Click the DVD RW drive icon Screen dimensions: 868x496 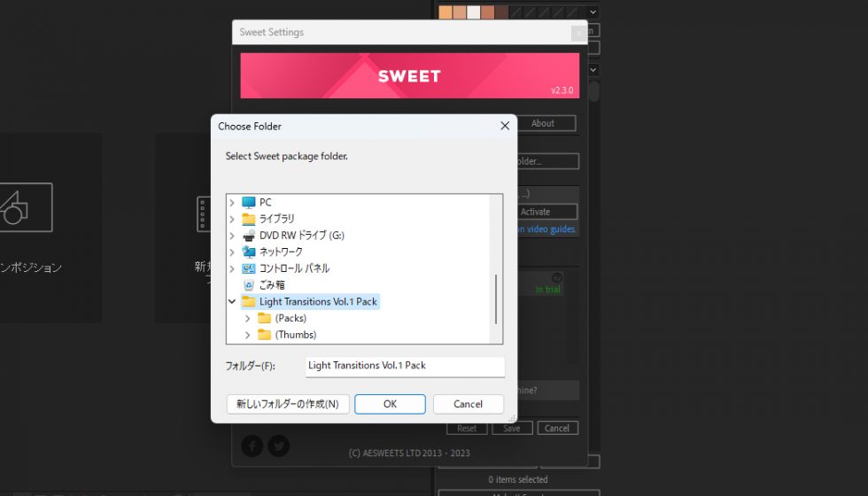pyautogui.click(x=249, y=236)
